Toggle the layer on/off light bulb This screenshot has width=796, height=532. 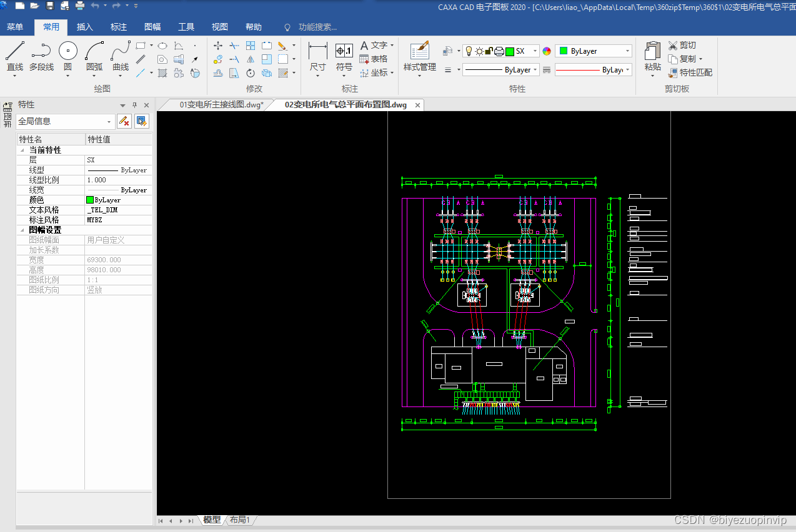pos(468,51)
